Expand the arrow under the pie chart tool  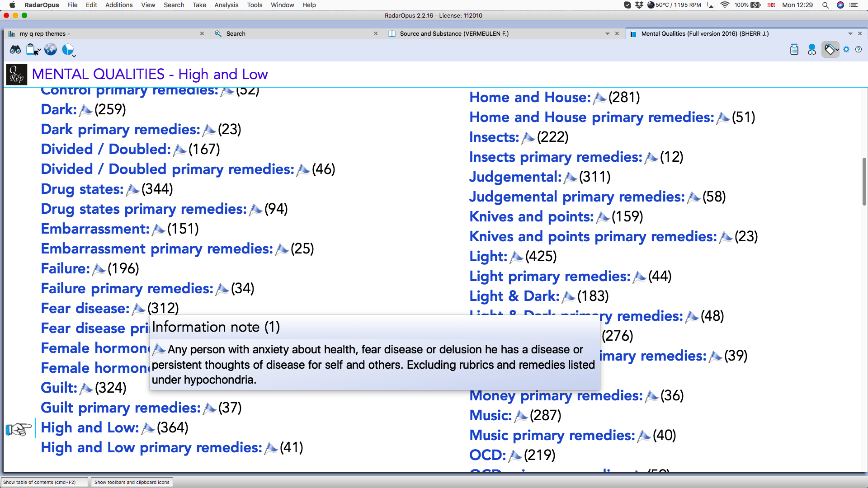click(74, 56)
